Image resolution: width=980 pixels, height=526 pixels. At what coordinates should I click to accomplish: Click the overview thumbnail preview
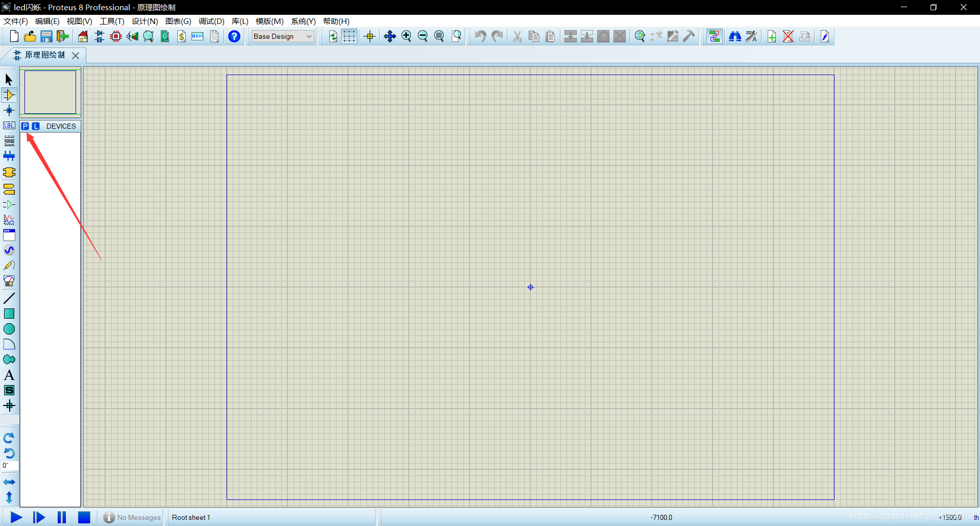(x=50, y=92)
